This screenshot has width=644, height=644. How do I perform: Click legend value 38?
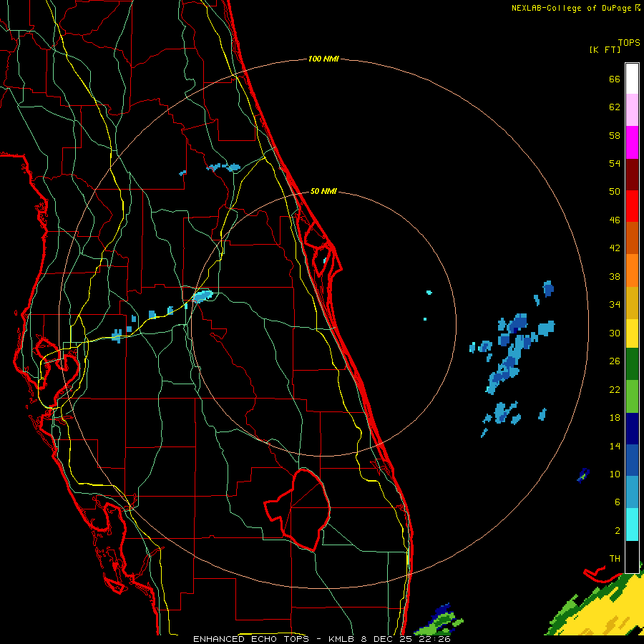point(615,277)
